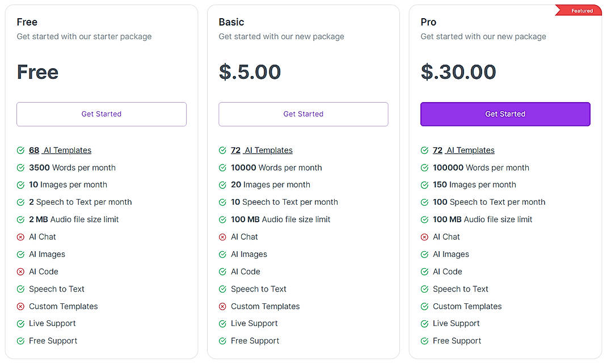Click the check icon next to Basic's AI Images
The height and width of the screenshot is (364, 607).
222,254
